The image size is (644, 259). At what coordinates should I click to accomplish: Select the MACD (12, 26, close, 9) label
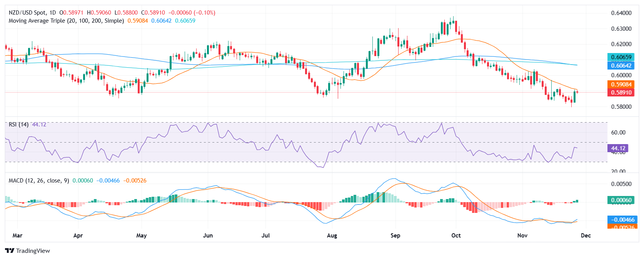[x=39, y=181]
